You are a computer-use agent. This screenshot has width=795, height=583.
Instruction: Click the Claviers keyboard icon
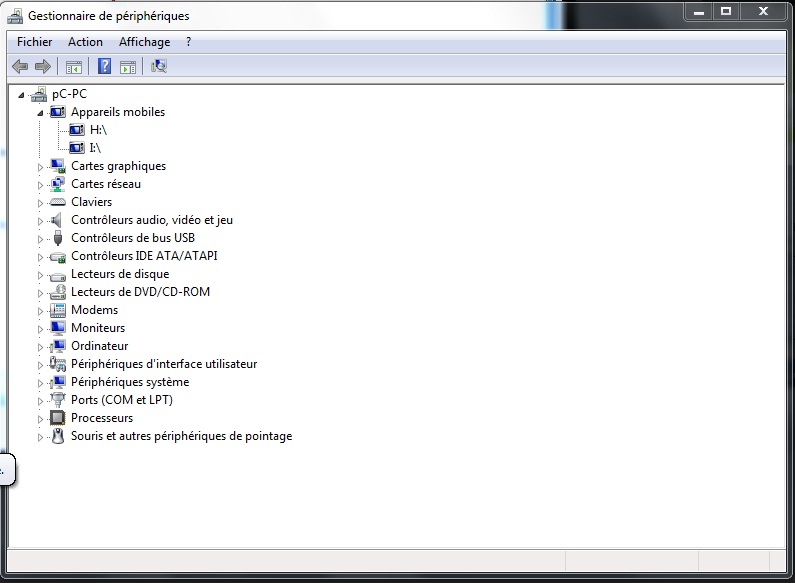(x=58, y=202)
